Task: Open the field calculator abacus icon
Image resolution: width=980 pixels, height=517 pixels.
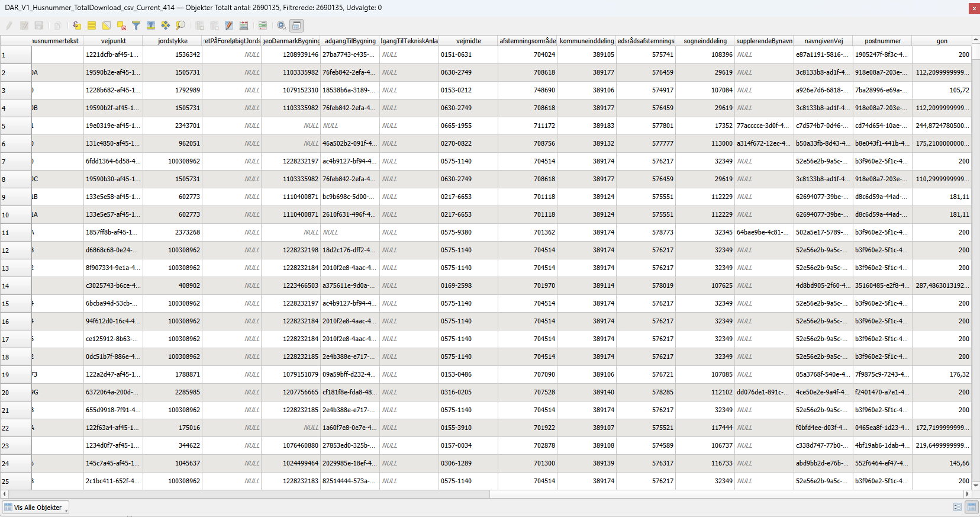Action: (244, 25)
